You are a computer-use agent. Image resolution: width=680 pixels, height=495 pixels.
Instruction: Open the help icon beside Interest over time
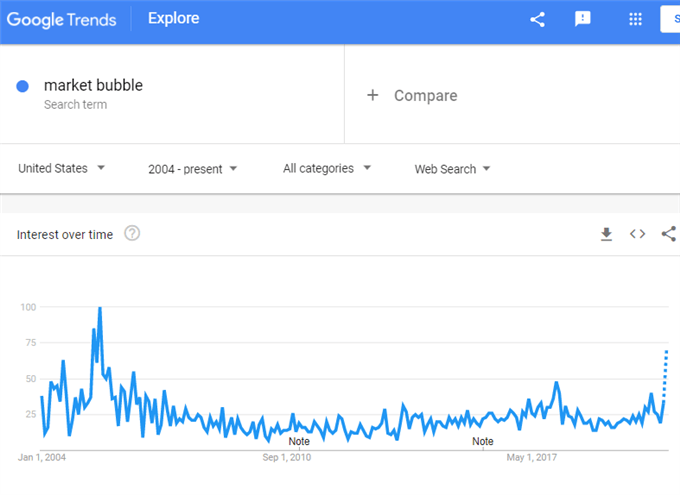point(132,233)
